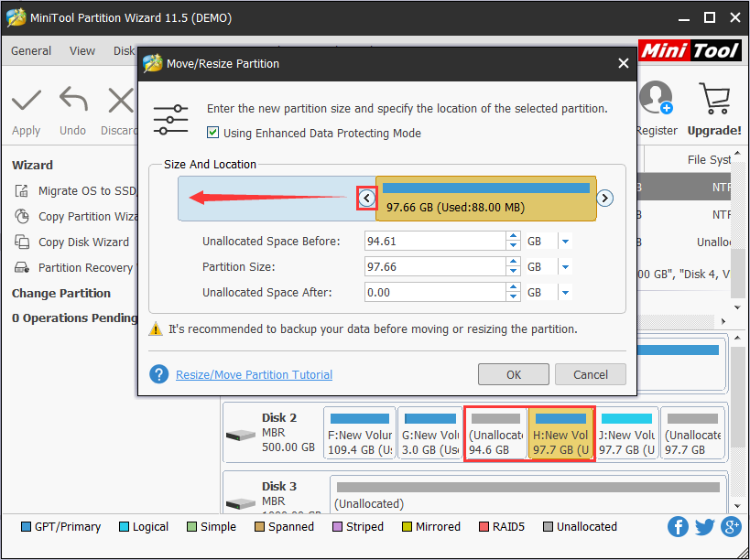Increase Unallocated Space After value

513,287
